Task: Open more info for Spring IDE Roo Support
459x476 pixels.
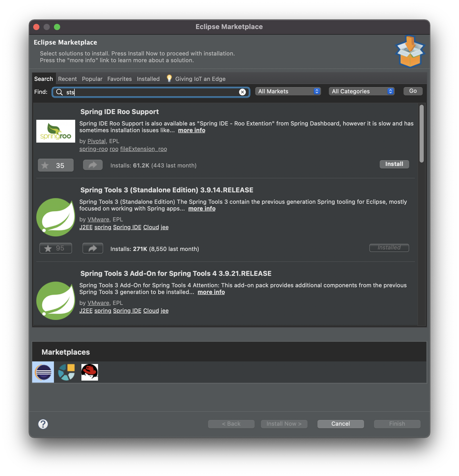Action: coord(192,130)
